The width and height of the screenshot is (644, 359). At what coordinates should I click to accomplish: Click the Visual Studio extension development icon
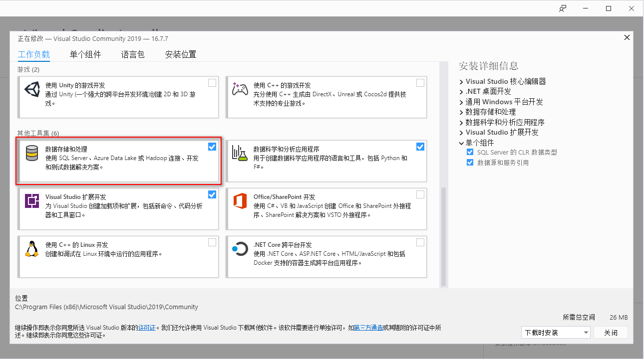(x=32, y=201)
